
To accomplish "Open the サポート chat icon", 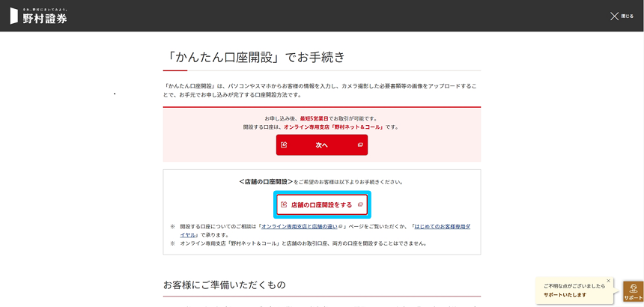I will click(x=633, y=292).
